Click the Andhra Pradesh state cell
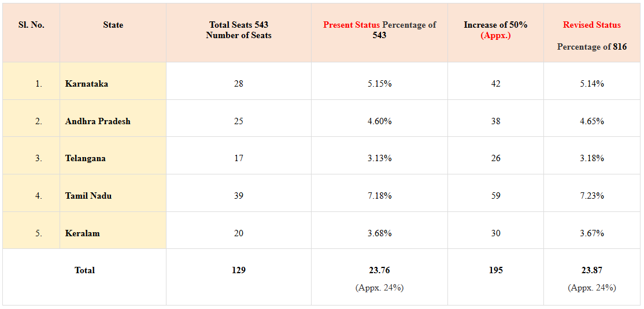This screenshot has height=309, width=644. click(x=98, y=121)
